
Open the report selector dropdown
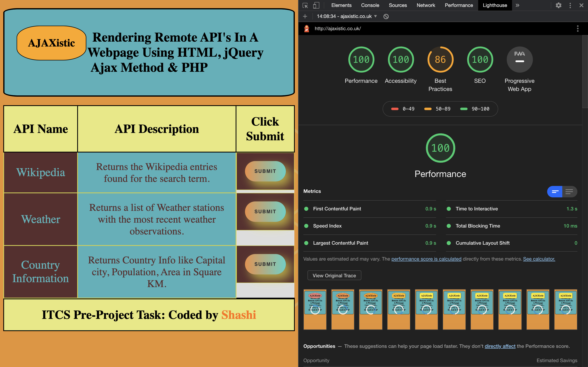click(347, 16)
